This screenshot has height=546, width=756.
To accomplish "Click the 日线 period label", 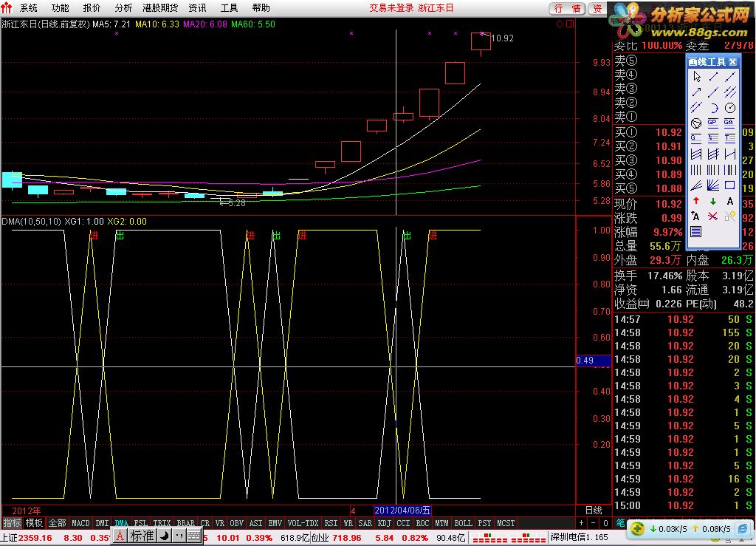I will 594,510.
